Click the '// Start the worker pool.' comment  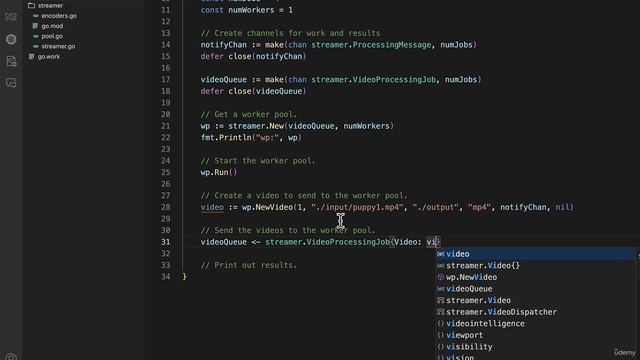(x=258, y=161)
